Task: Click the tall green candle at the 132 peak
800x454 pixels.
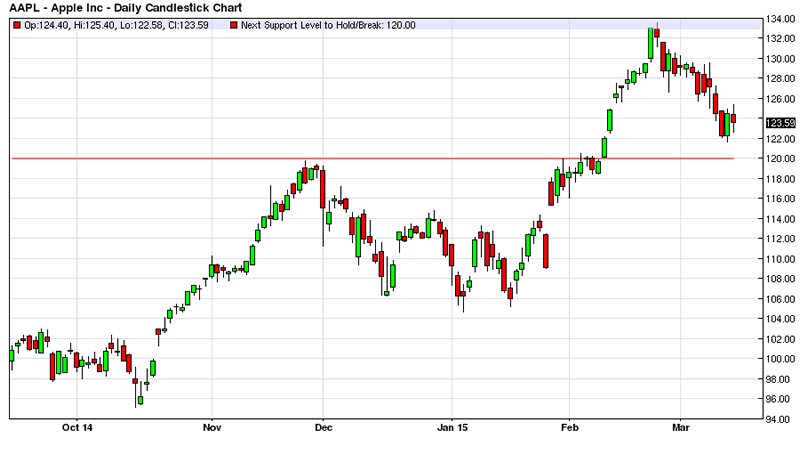Action: [x=651, y=44]
